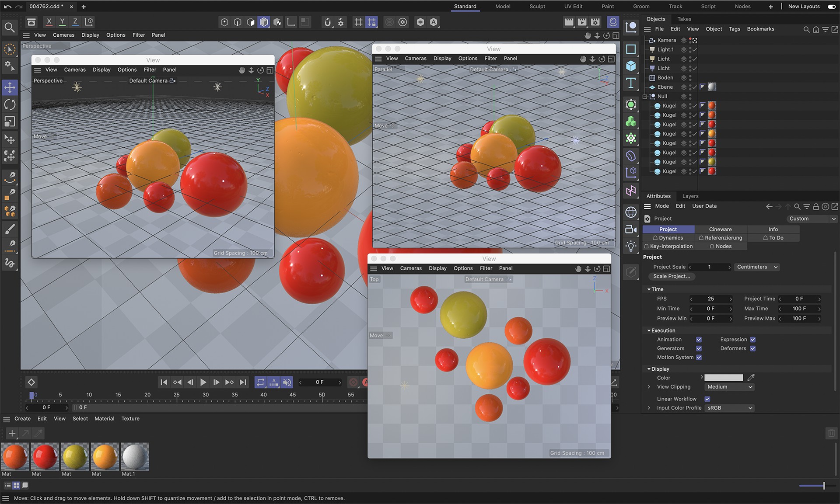Select the white Mat.1 material thumbnail
This screenshot has height=504, width=840.
135,456
